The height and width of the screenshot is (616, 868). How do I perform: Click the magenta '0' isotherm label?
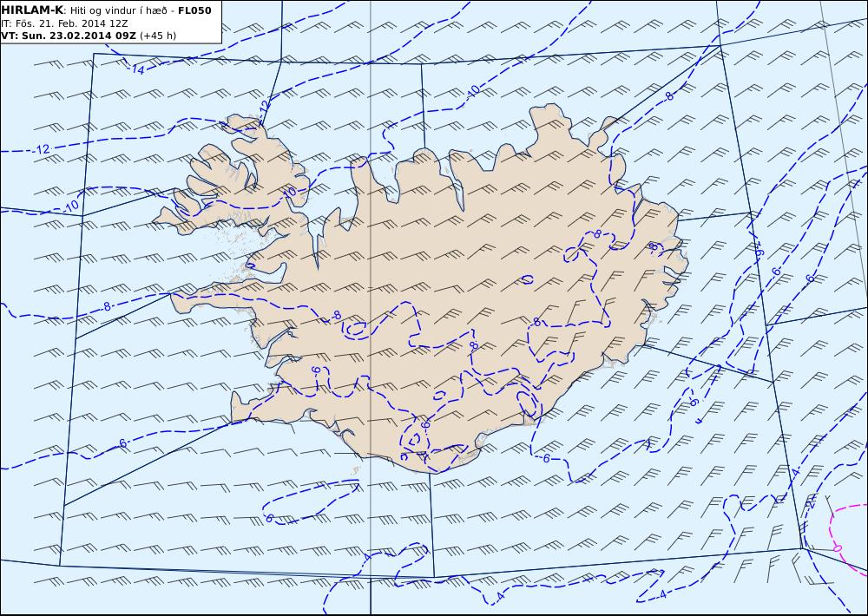(837, 548)
